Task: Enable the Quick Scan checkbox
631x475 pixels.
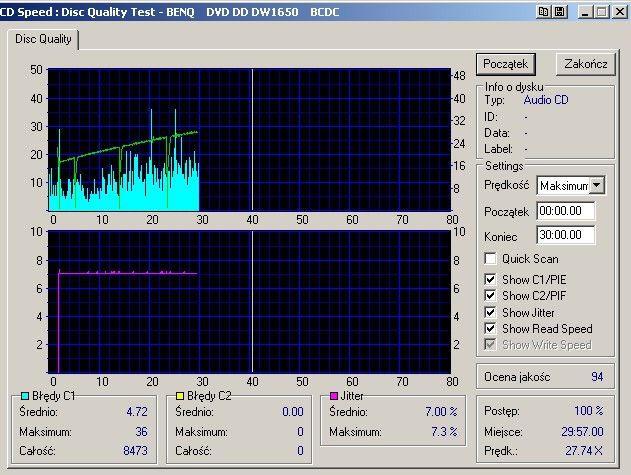Action: pyautogui.click(x=490, y=259)
